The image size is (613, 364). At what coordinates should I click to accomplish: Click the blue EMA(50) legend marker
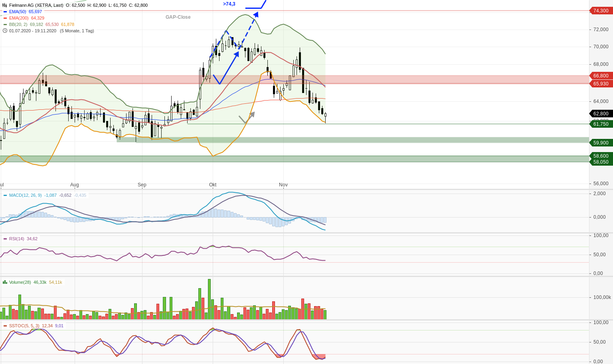pos(5,12)
